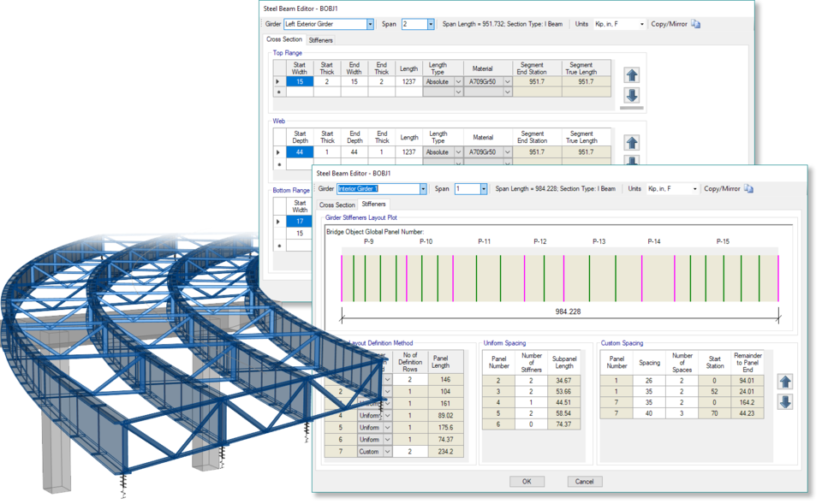This screenshot has height=504, width=822.
Task: Click the Cancel button
Action: 585,482
